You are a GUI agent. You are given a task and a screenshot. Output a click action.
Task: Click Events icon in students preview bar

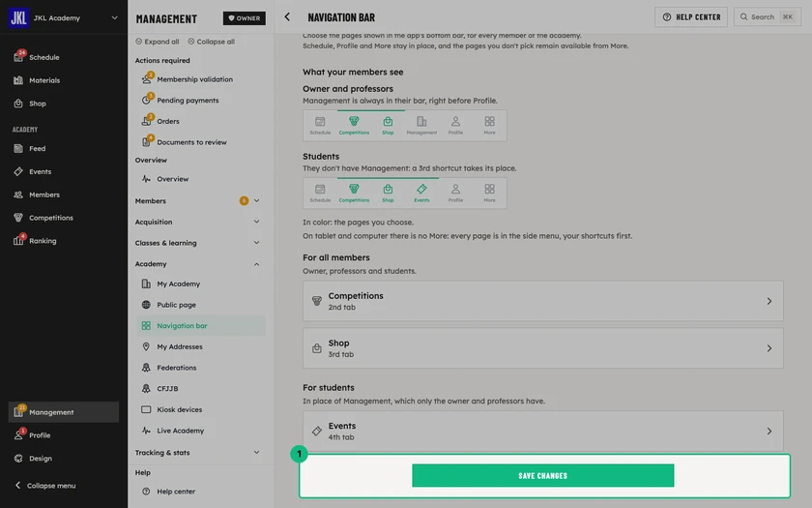(421, 189)
